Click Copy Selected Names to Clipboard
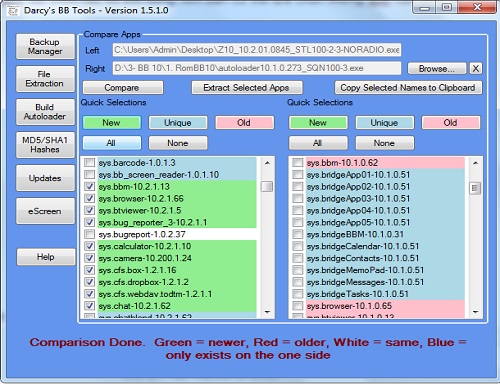 click(x=408, y=88)
